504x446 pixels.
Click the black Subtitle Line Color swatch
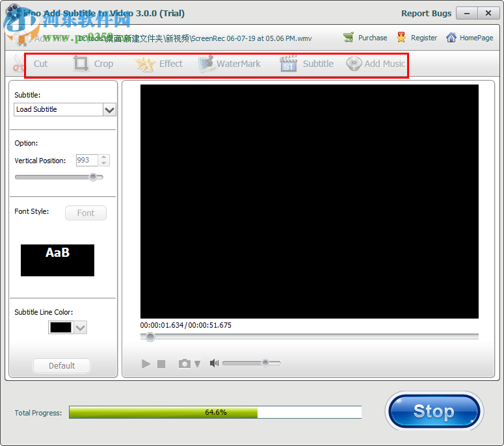[60, 328]
